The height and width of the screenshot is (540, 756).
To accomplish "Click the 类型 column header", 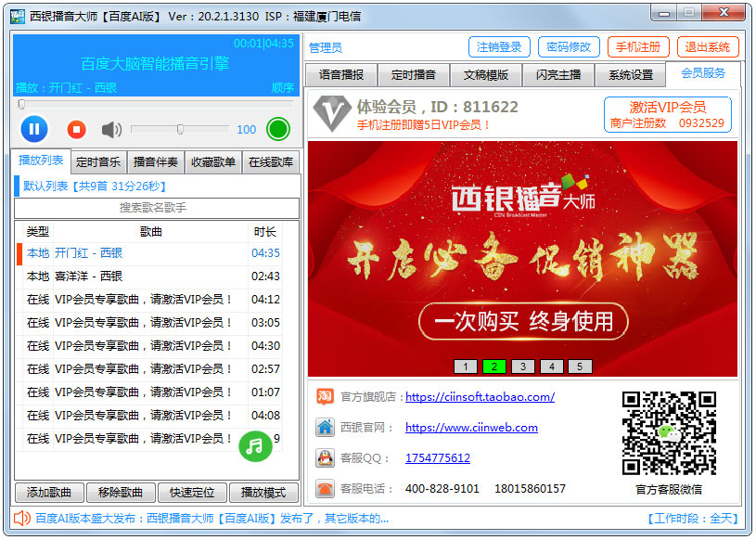I will coord(38,232).
